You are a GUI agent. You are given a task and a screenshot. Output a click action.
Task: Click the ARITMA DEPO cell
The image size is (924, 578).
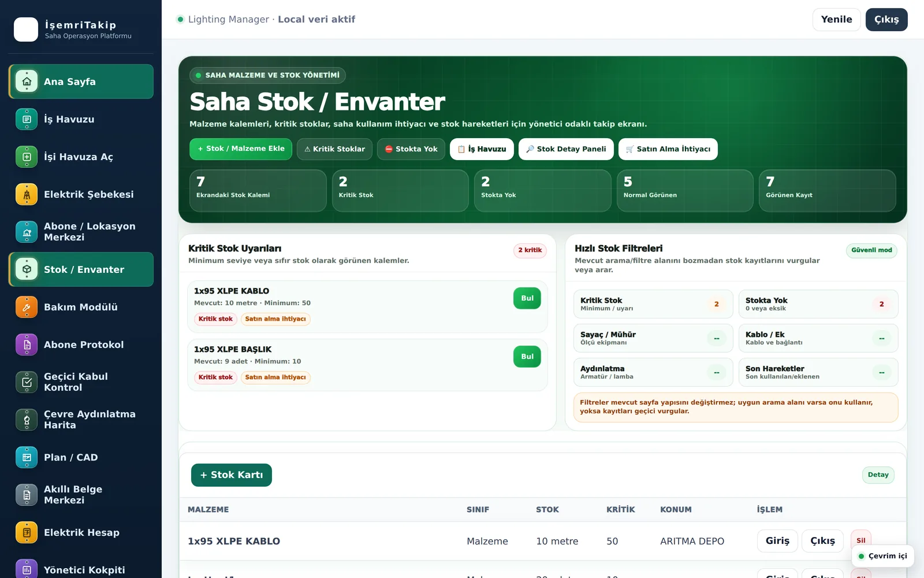(x=692, y=542)
